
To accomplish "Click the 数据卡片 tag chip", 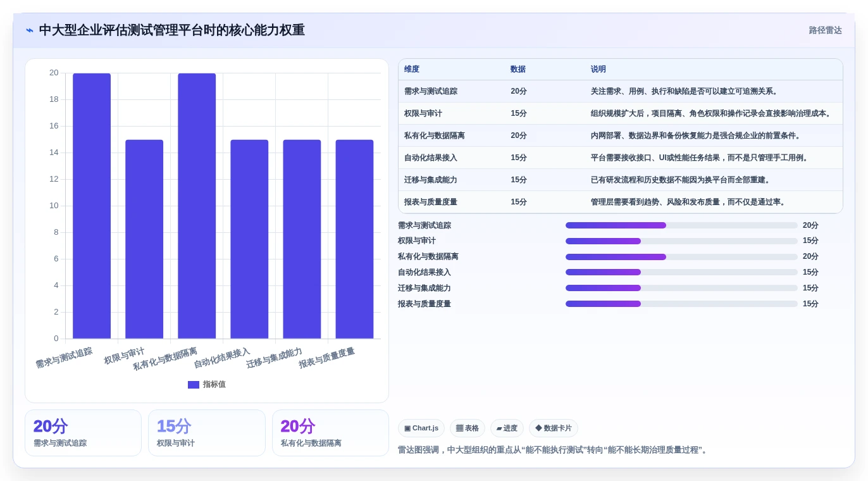I will (x=554, y=428).
